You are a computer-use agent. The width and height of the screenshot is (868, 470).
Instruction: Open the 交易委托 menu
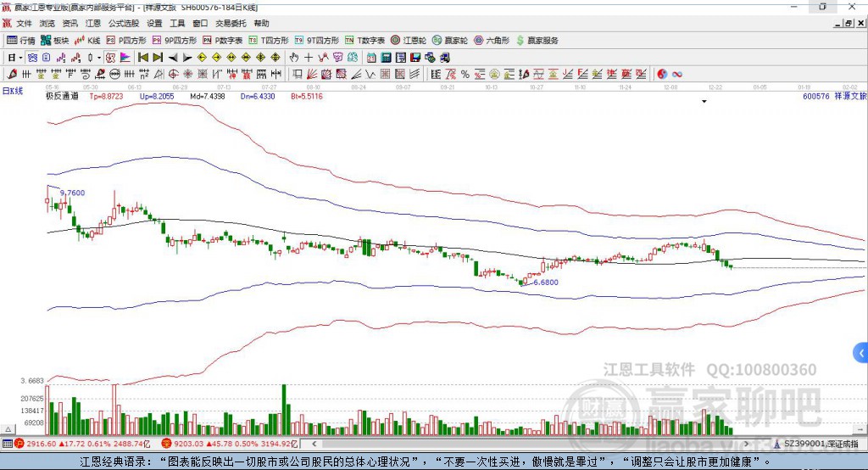point(231,23)
